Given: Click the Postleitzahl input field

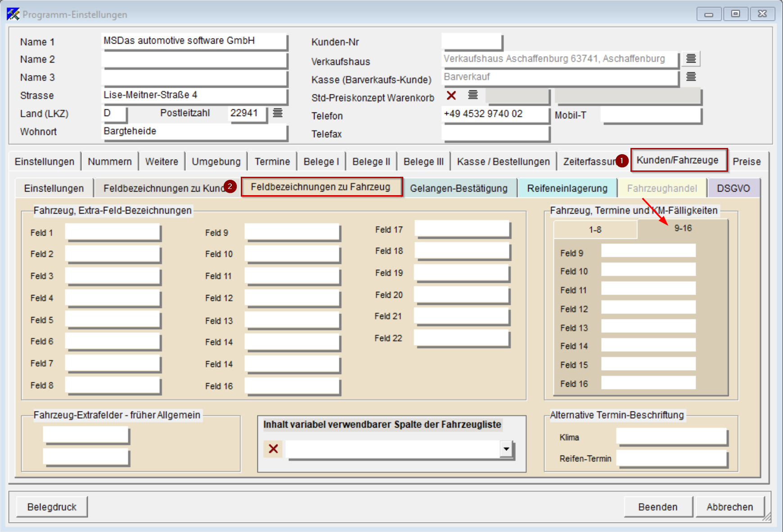Looking at the screenshot, I should click(x=247, y=113).
